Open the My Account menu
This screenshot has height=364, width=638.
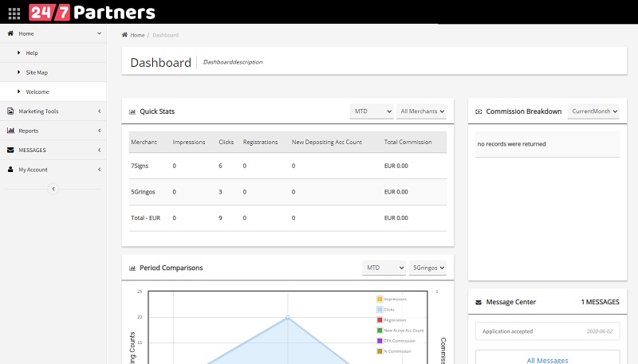(x=53, y=170)
